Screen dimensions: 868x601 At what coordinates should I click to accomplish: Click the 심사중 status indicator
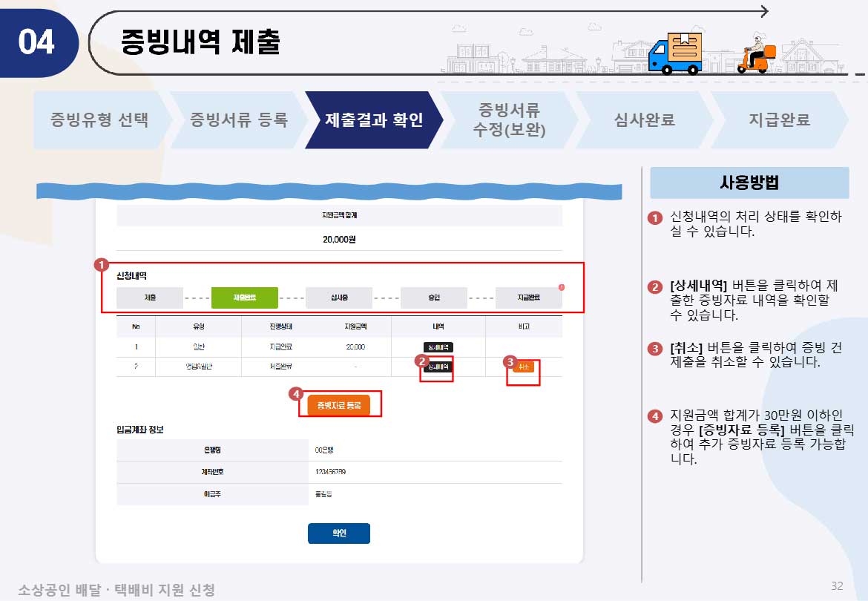[339, 297]
